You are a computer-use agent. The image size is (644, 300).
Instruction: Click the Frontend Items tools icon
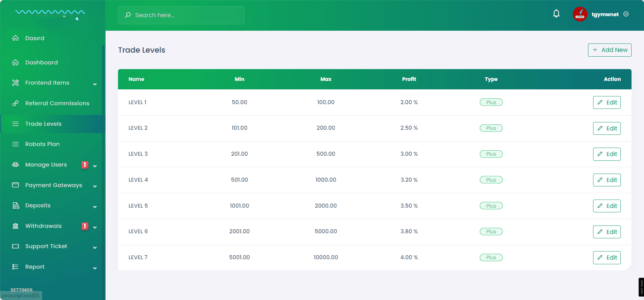pyautogui.click(x=16, y=83)
